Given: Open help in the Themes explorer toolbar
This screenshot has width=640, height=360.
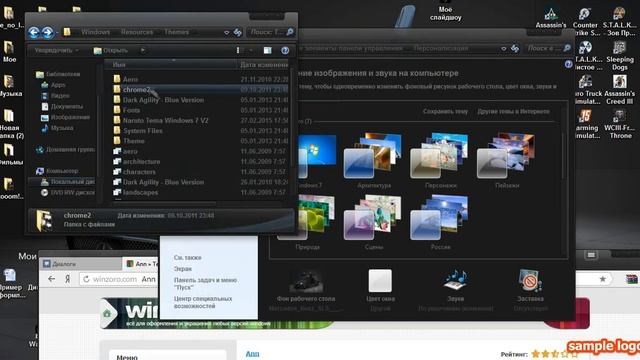Looking at the screenshot, I should pyautogui.click(x=285, y=50).
